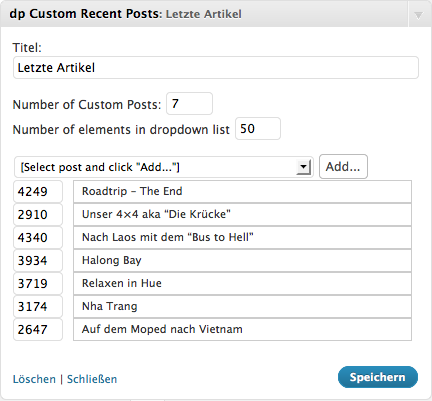Click the Löschen link
Screen dimensions: 432x401
click(34, 379)
